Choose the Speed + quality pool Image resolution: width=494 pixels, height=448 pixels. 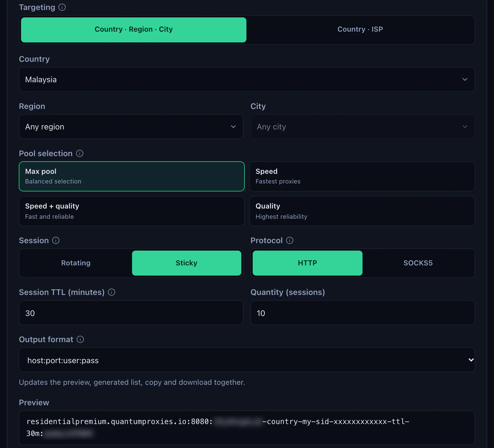click(x=132, y=211)
